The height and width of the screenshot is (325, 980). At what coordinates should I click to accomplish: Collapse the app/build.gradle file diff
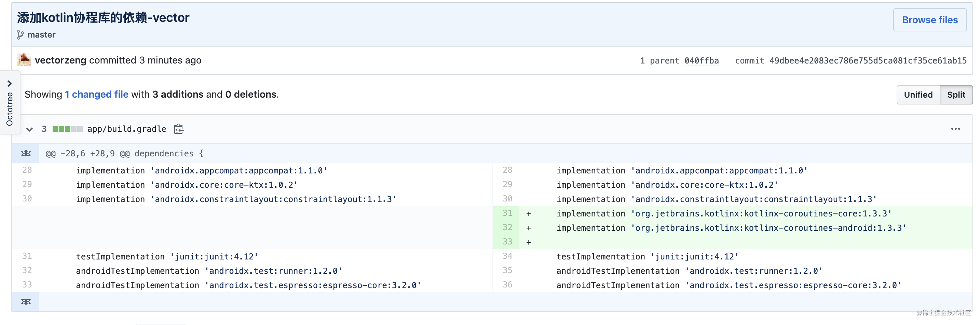tap(29, 129)
